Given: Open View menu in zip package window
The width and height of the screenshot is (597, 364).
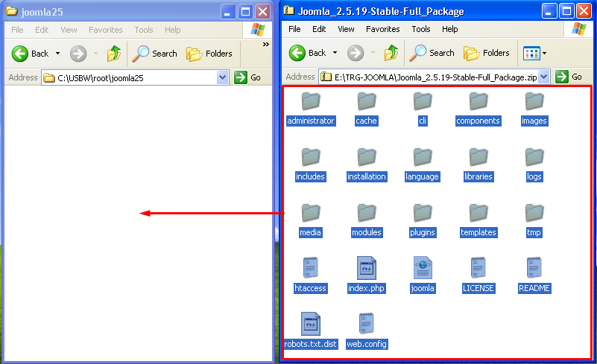Looking at the screenshot, I should point(346,29).
